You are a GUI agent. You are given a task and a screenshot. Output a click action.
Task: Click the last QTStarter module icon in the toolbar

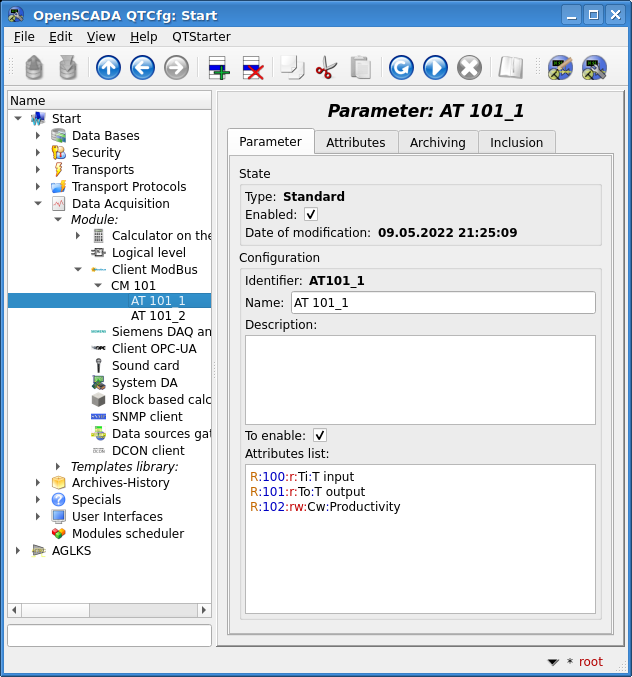pyautogui.click(x=594, y=68)
